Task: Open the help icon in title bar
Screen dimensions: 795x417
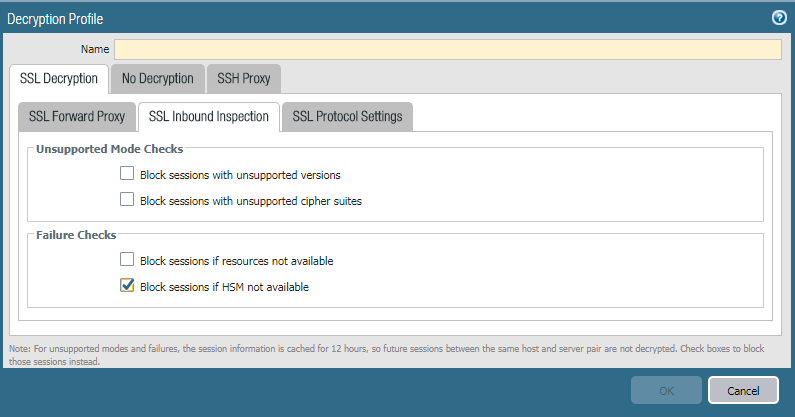Action: 779,18
